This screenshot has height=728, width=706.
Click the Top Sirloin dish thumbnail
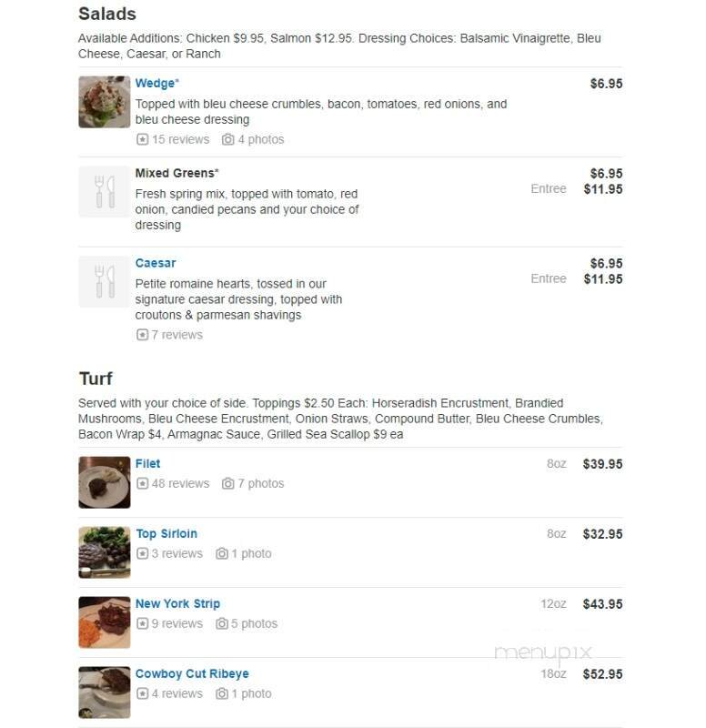(x=104, y=552)
